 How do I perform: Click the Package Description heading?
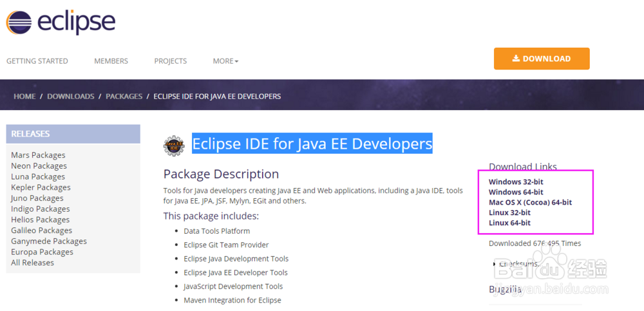tap(221, 174)
